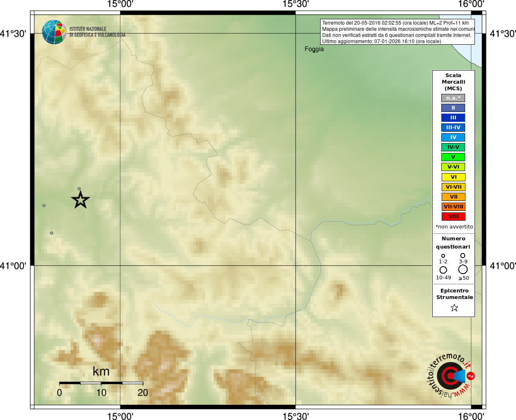The image size is (516, 420).
Task: Click the V-VI legend swatch
Action: click(453, 167)
